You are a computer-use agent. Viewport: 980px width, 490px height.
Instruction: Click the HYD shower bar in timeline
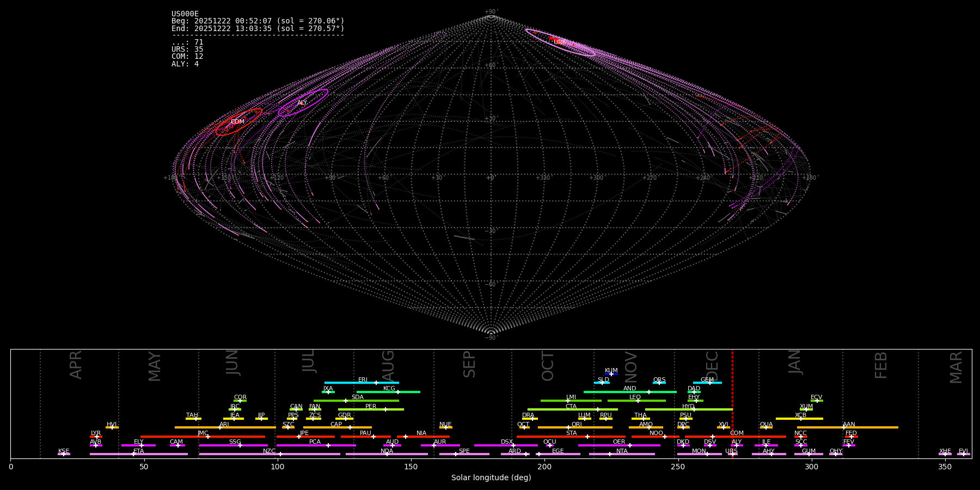coord(689,409)
